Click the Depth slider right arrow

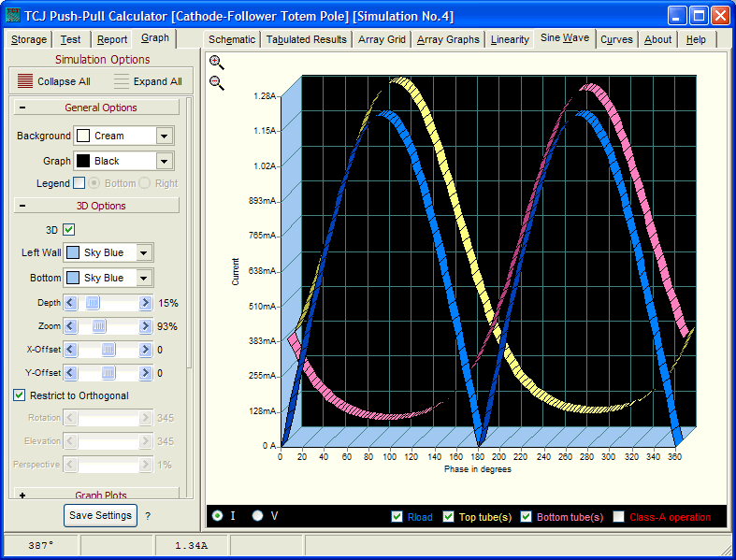click(x=145, y=303)
